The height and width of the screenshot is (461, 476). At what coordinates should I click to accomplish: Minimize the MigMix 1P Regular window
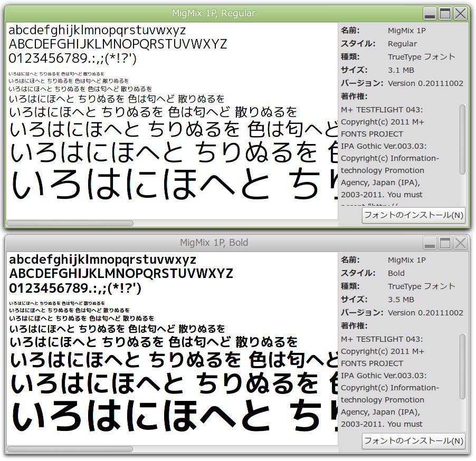coord(430,14)
